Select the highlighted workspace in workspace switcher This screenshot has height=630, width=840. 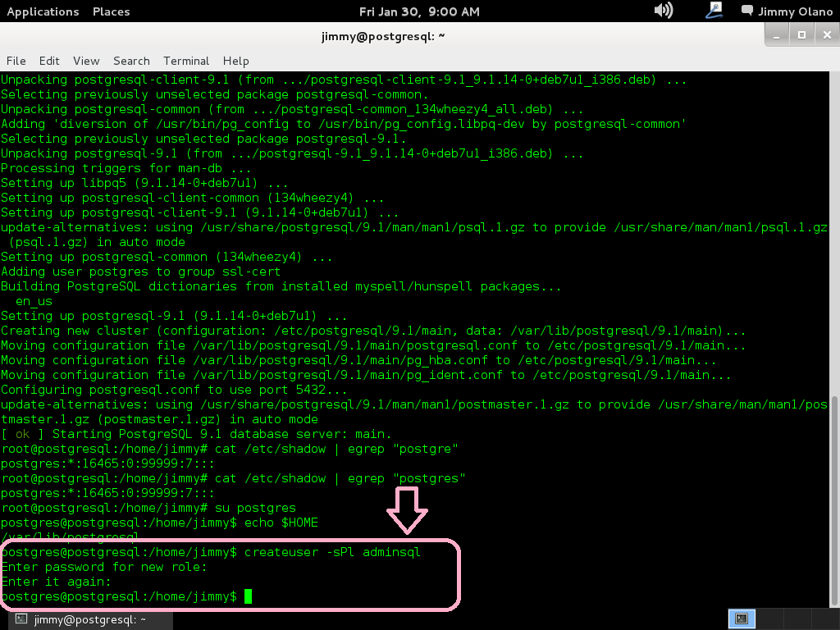pyautogui.click(x=740, y=619)
